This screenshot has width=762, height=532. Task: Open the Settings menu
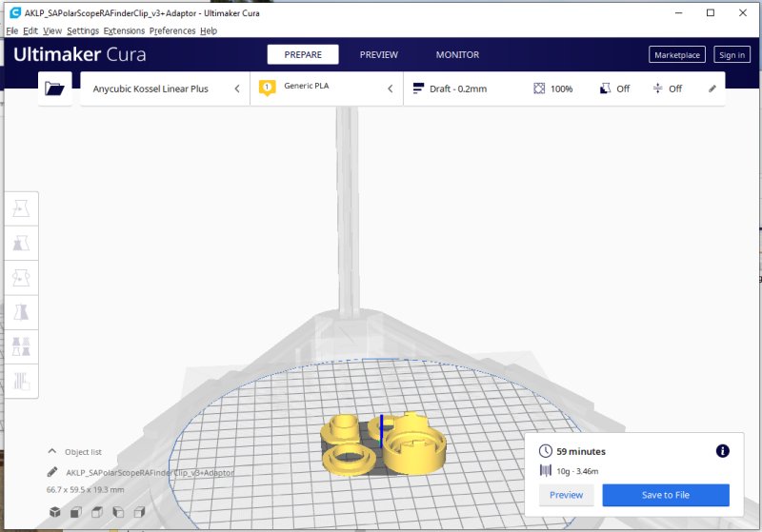(x=83, y=30)
